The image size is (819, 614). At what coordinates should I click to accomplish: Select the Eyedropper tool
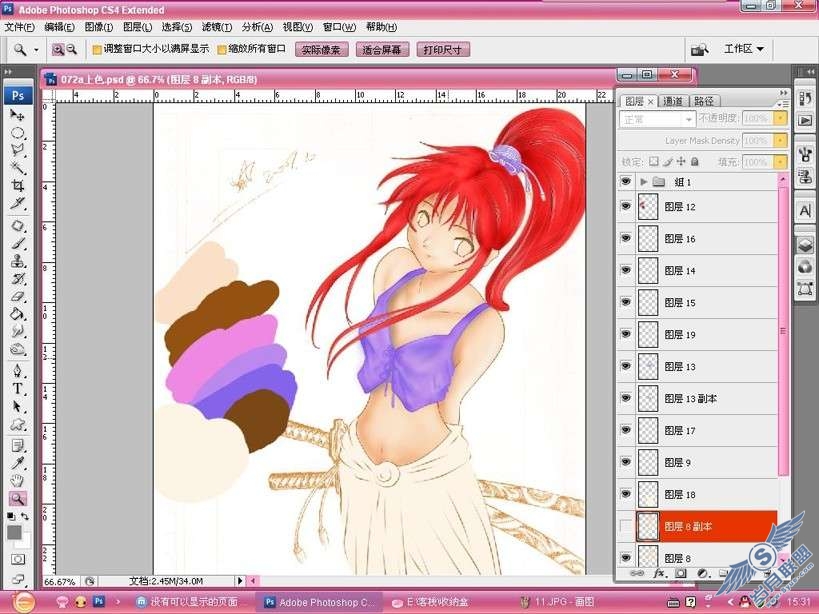[x=17, y=463]
